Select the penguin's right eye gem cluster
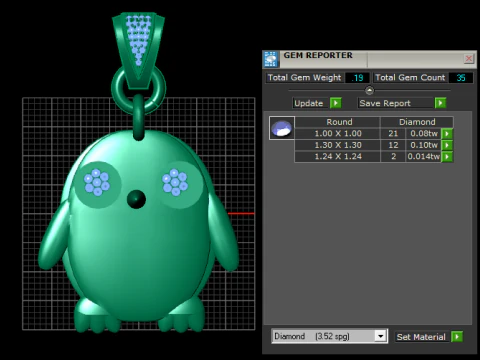This screenshot has width=480, height=360. (175, 182)
